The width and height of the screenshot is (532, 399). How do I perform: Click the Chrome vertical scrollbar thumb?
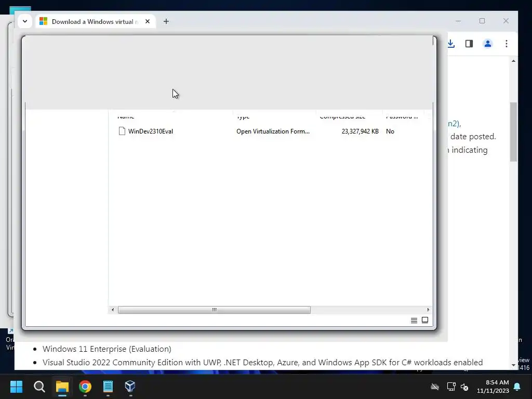click(x=513, y=131)
